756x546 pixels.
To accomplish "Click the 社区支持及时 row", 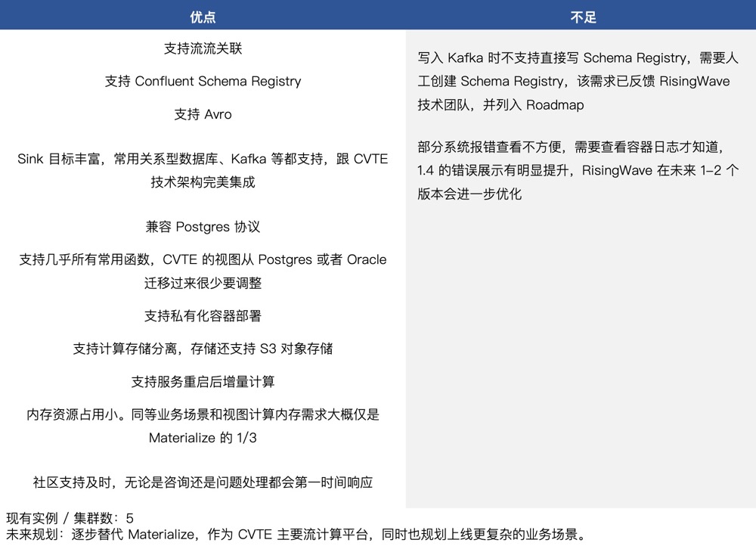I will pos(203,482).
